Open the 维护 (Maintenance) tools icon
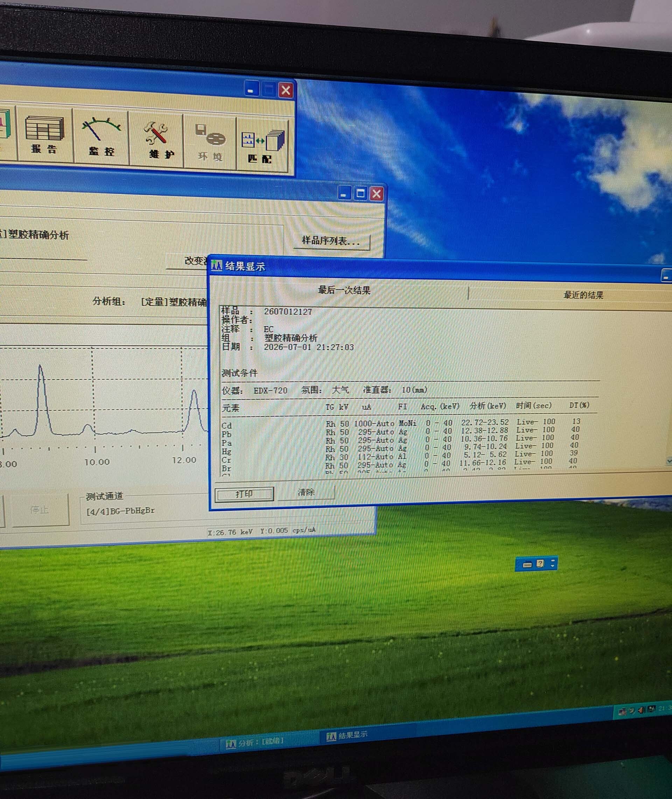This screenshot has width=672, height=799. tap(156, 139)
